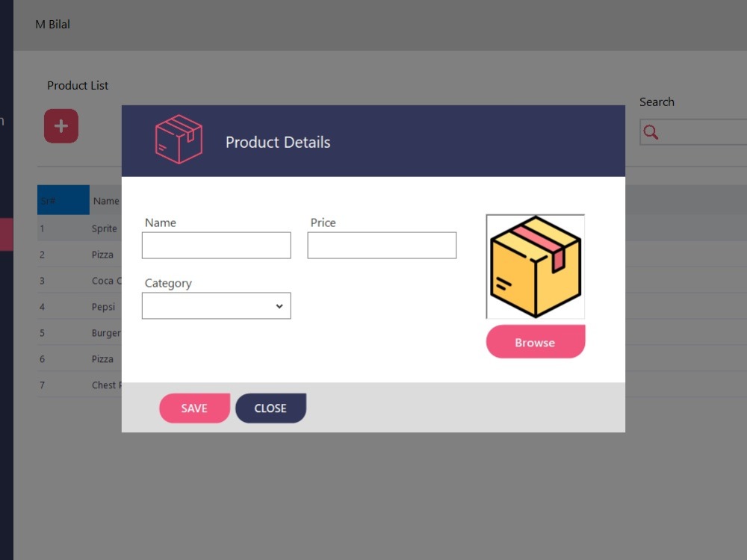Click the Product Details title text
747x560 pixels.
click(278, 142)
